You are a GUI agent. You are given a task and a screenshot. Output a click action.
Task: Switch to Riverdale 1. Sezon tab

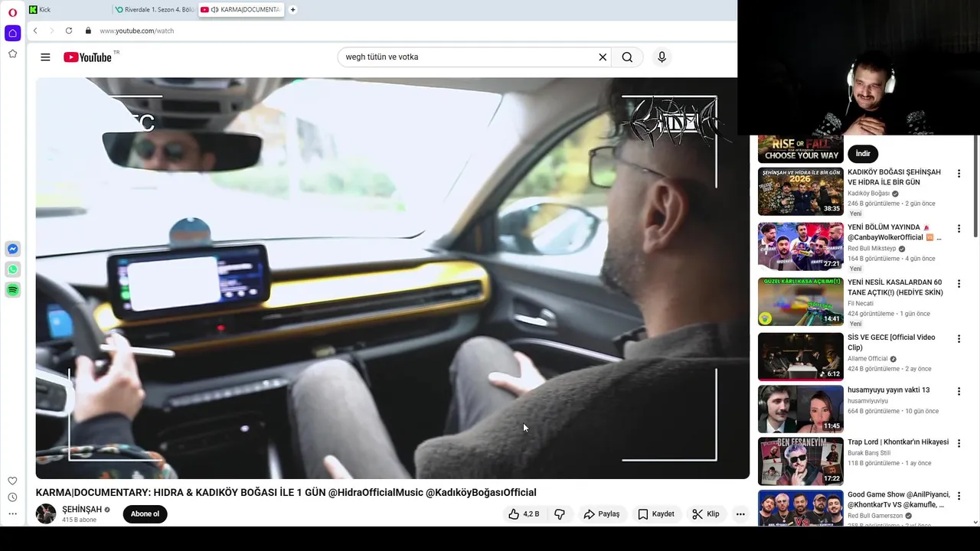(155, 9)
